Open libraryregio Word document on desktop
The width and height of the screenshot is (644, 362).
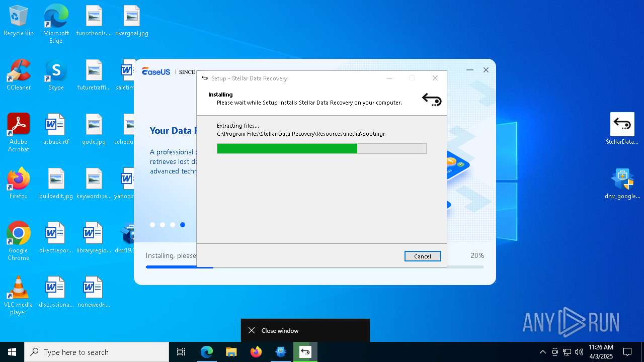pos(94,238)
